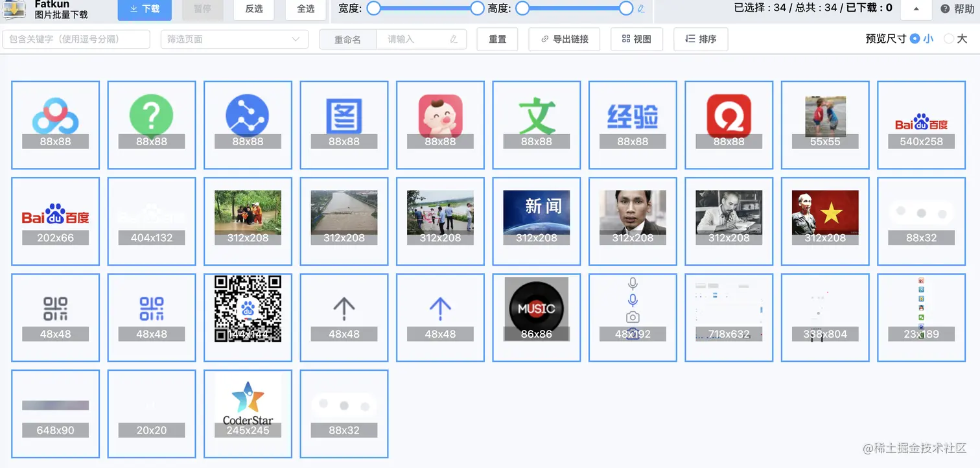Click the blue 下载 download button
Image resolution: width=980 pixels, height=468 pixels.
click(x=145, y=9)
